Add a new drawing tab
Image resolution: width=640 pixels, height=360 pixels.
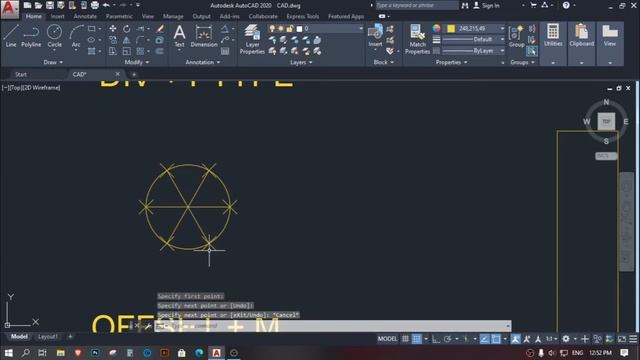point(134,74)
